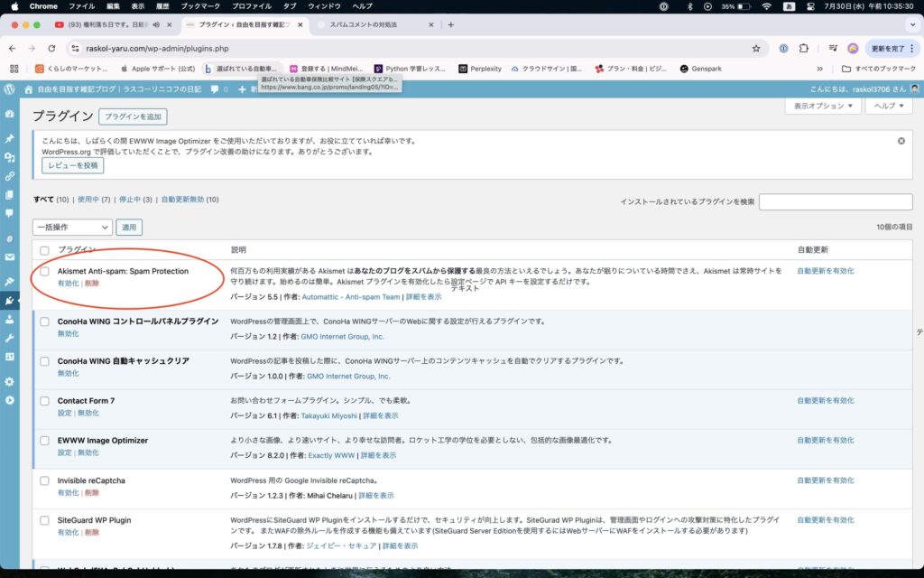Open the Users icon in WordPress sidebar
Image resolution: width=924 pixels, height=578 pixels.
(9, 320)
